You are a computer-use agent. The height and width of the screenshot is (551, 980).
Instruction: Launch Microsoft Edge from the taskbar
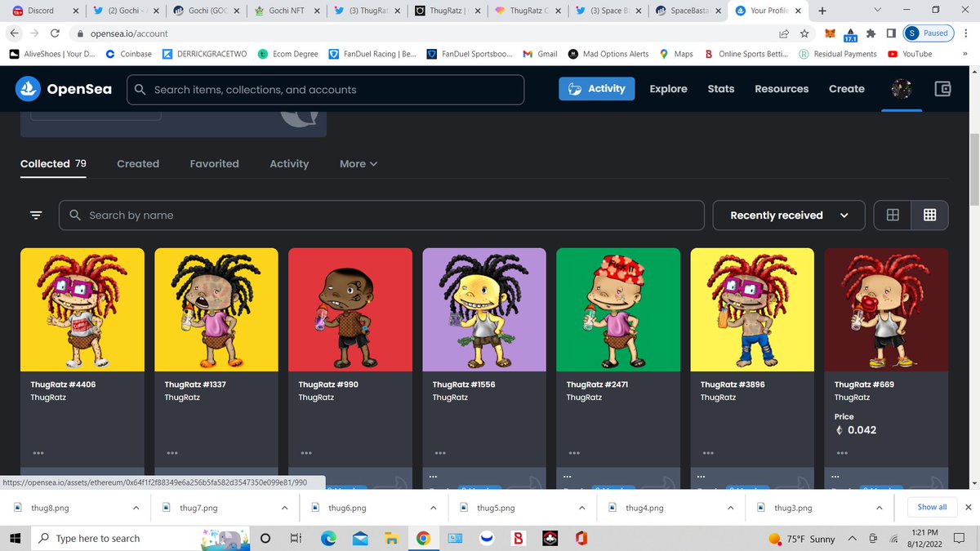point(327,538)
